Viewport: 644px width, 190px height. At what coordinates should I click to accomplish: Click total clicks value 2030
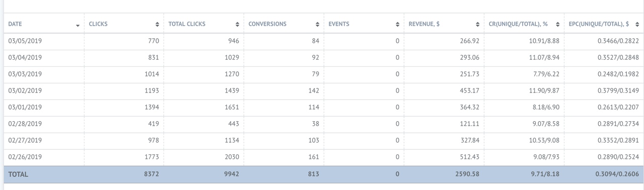(231, 157)
